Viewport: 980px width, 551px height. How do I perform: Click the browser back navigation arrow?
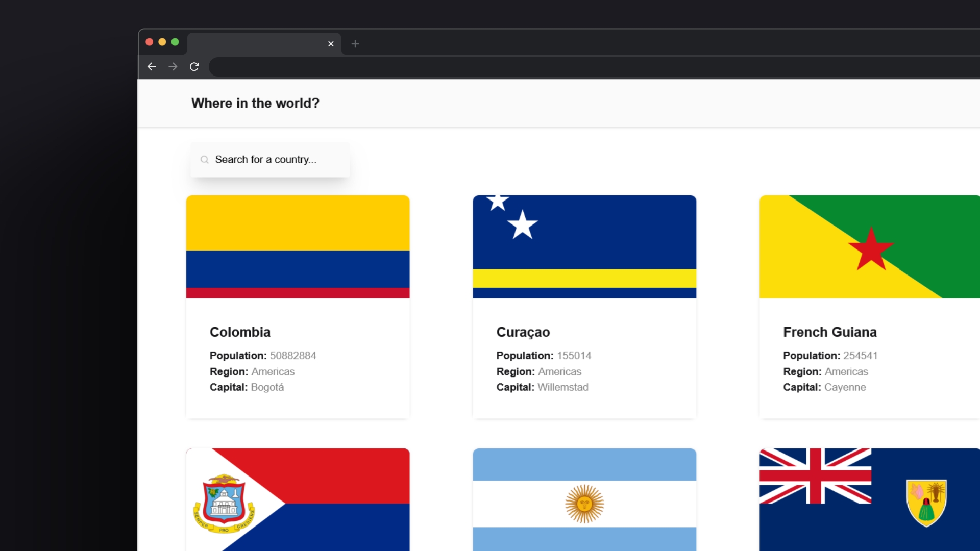[x=151, y=66]
